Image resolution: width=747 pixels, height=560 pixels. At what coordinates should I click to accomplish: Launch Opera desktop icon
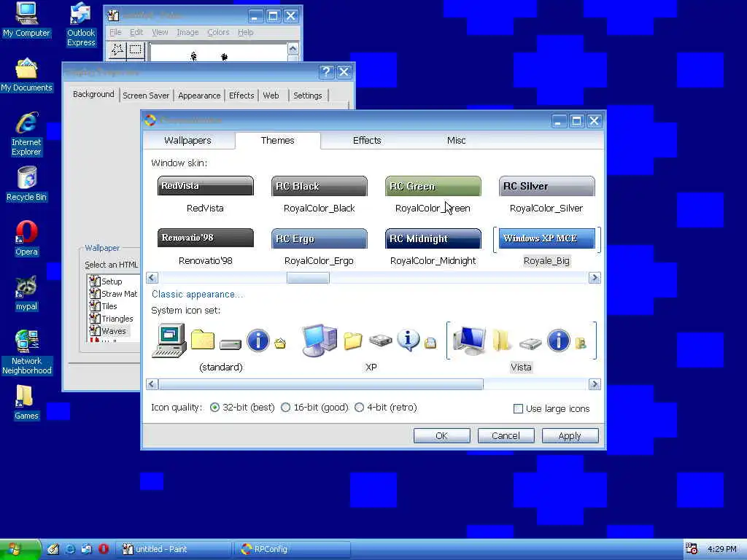[x=26, y=239]
